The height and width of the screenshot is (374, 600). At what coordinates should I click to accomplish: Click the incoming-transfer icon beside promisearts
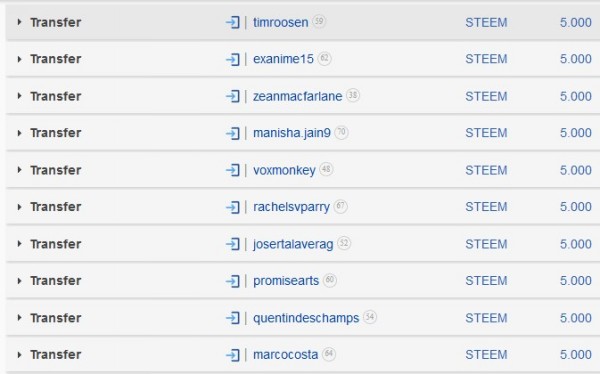point(233,281)
